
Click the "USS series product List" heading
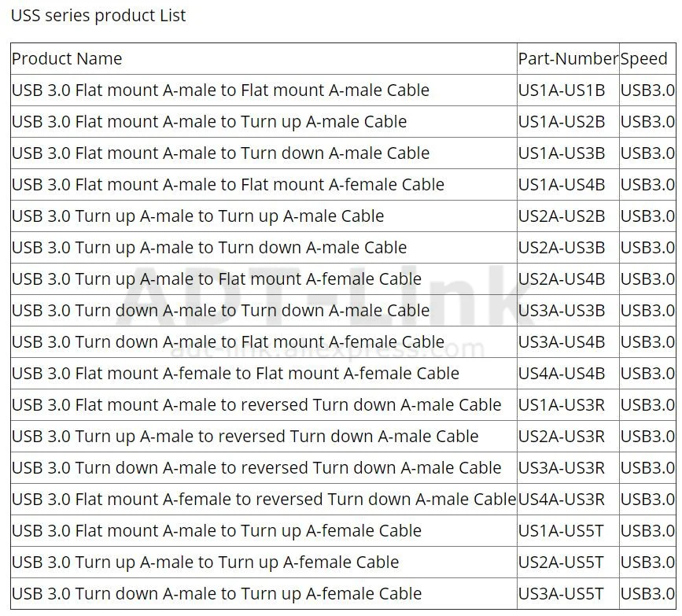(98, 16)
